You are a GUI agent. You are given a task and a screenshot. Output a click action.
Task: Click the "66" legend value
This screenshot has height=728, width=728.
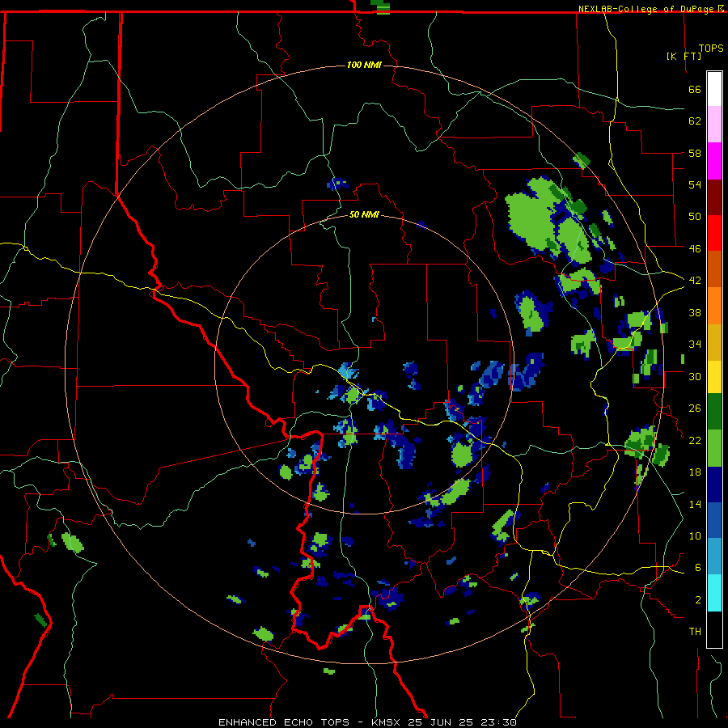click(695, 90)
